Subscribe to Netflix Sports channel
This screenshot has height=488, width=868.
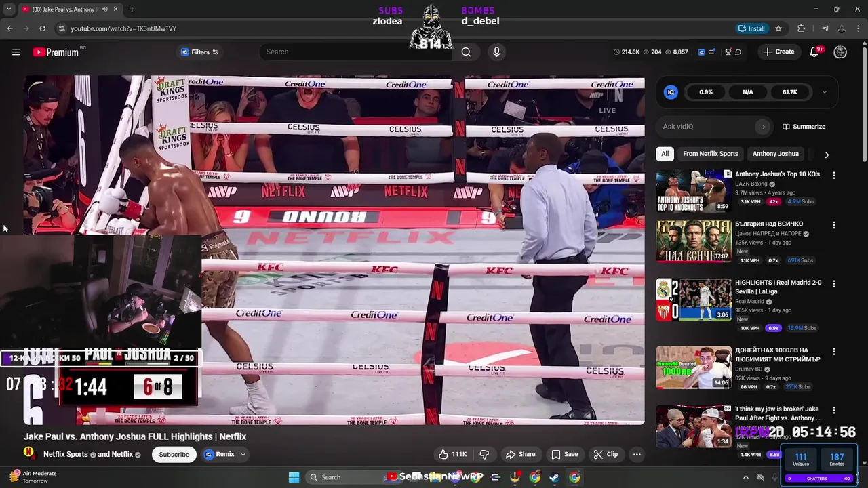[174, 454]
